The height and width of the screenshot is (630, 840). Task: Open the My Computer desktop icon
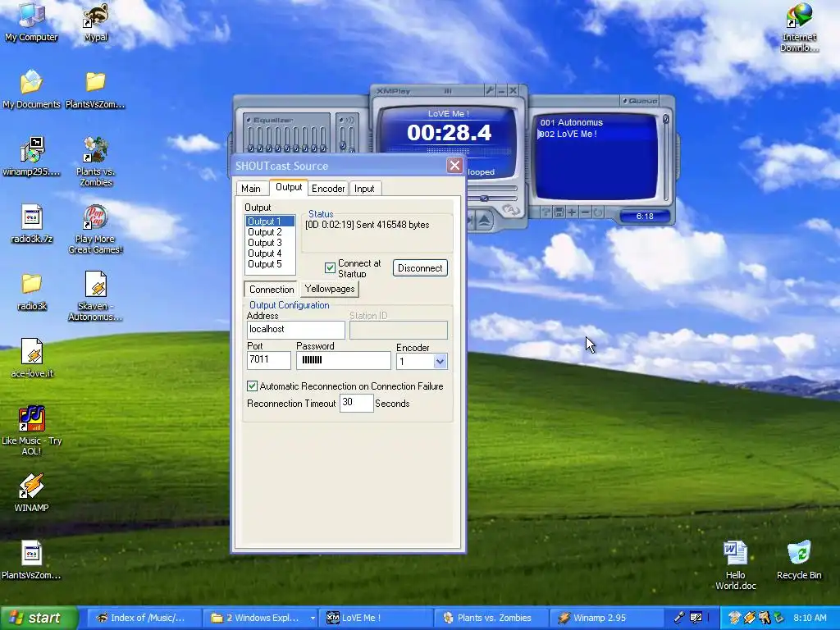pos(31,22)
